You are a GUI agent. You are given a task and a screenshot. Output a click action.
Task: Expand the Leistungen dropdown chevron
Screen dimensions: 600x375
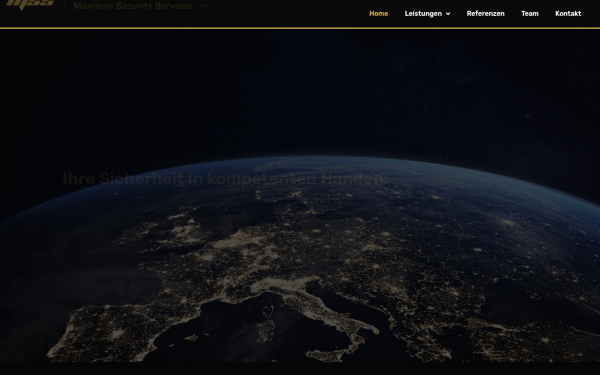coord(448,14)
